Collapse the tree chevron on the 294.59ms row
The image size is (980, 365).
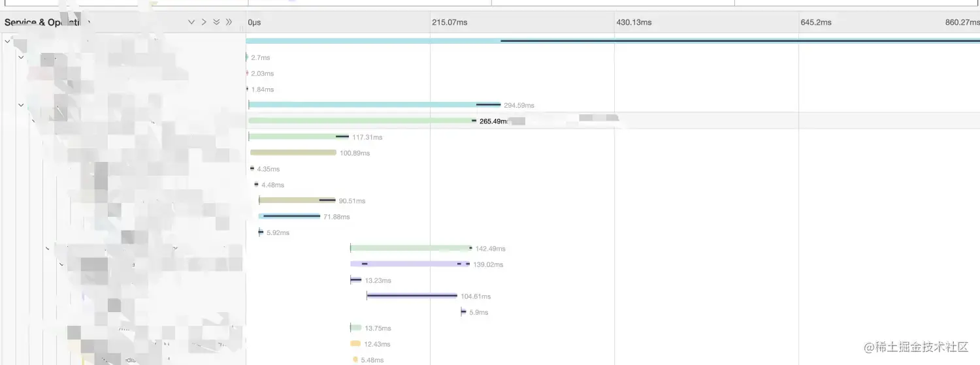tap(21, 105)
